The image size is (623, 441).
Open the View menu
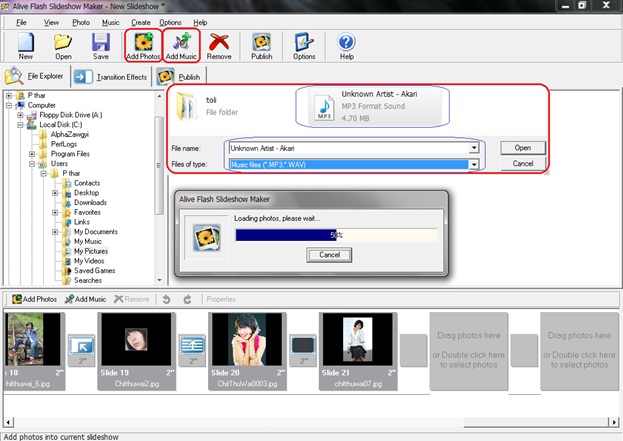coord(51,23)
